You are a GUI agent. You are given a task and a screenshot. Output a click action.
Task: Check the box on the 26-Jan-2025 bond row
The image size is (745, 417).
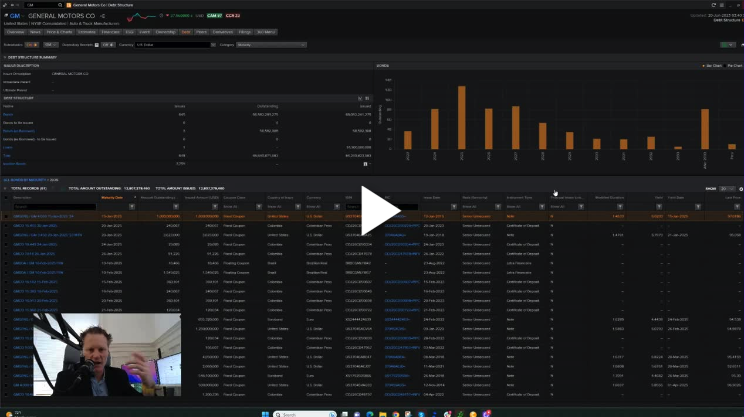6,254
